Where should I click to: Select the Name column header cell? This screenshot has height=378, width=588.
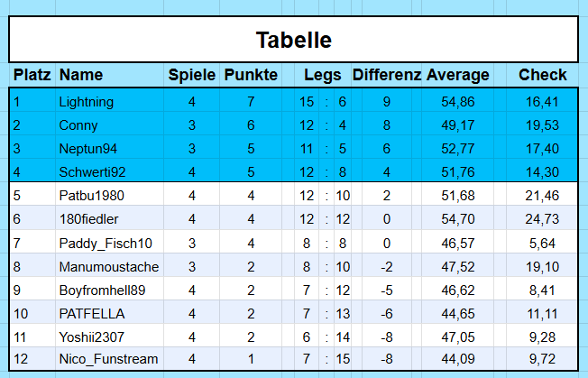pos(109,75)
